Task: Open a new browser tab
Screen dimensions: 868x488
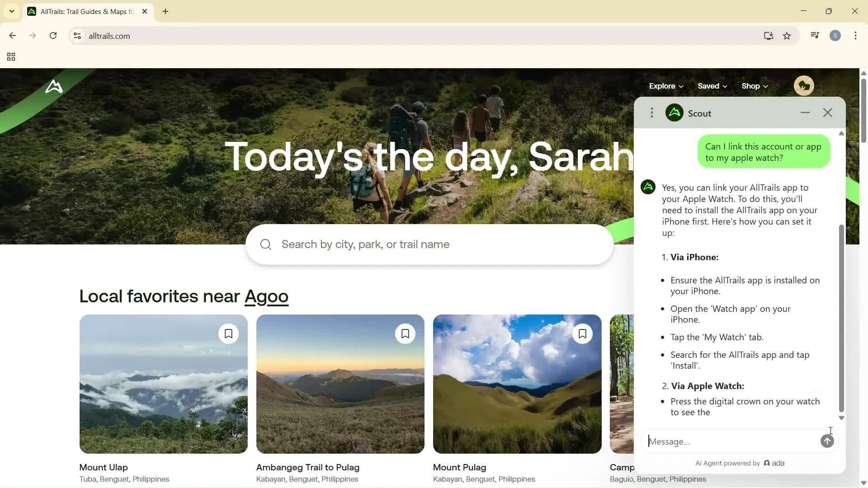Action: (165, 11)
